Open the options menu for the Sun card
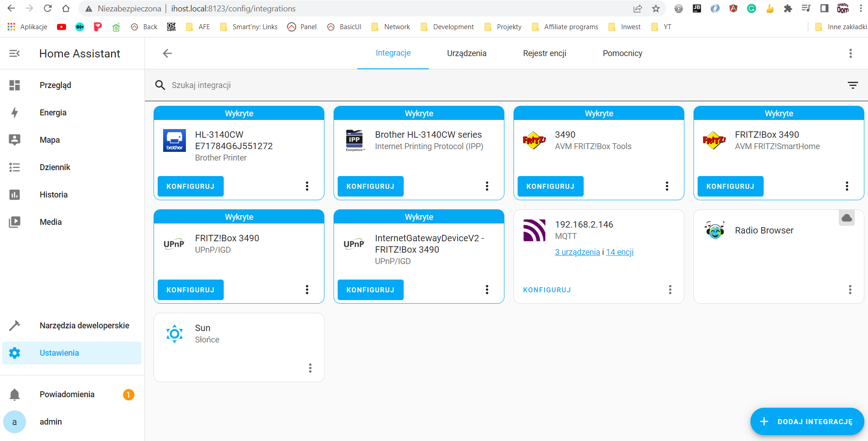 pyautogui.click(x=310, y=368)
